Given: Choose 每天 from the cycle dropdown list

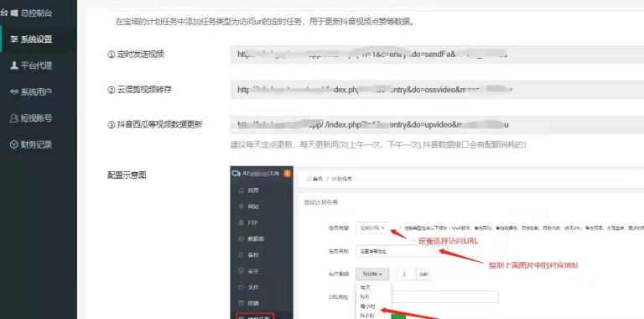Looking at the screenshot, I should [365, 288].
